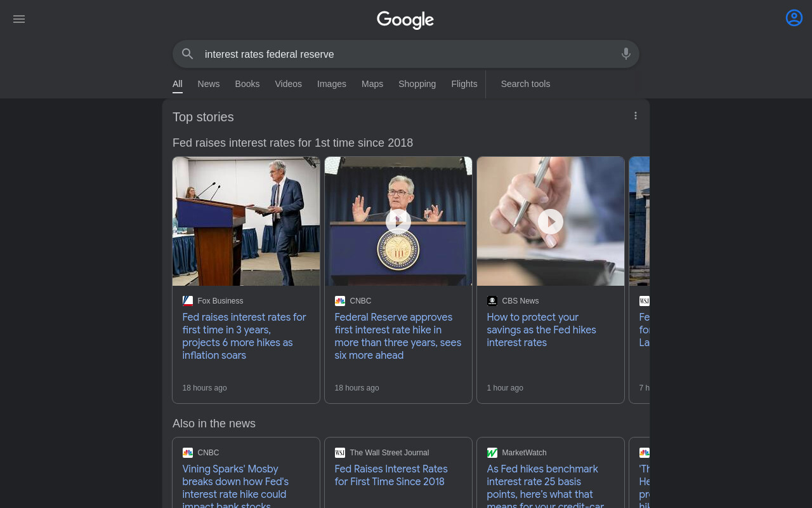Viewport: 812px width, 508px height.
Task: Select the All search tab
Action: [x=178, y=84]
